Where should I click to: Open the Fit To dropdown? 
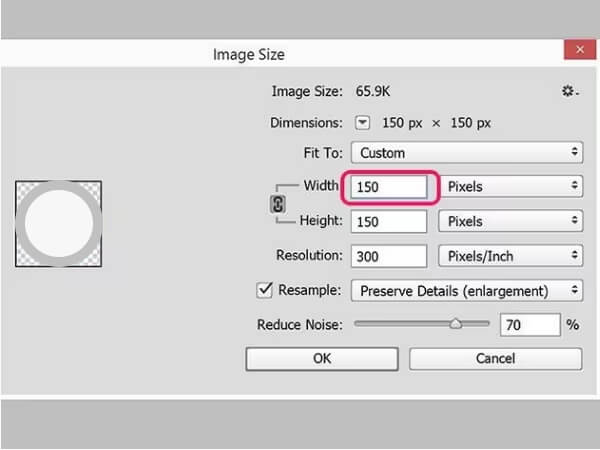[466, 153]
